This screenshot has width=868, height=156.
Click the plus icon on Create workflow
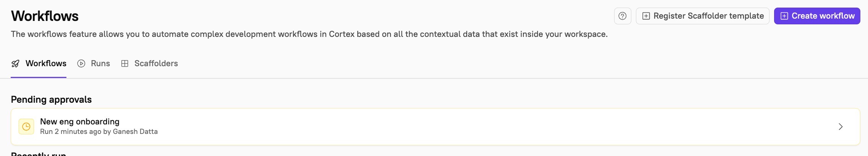pyautogui.click(x=784, y=16)
